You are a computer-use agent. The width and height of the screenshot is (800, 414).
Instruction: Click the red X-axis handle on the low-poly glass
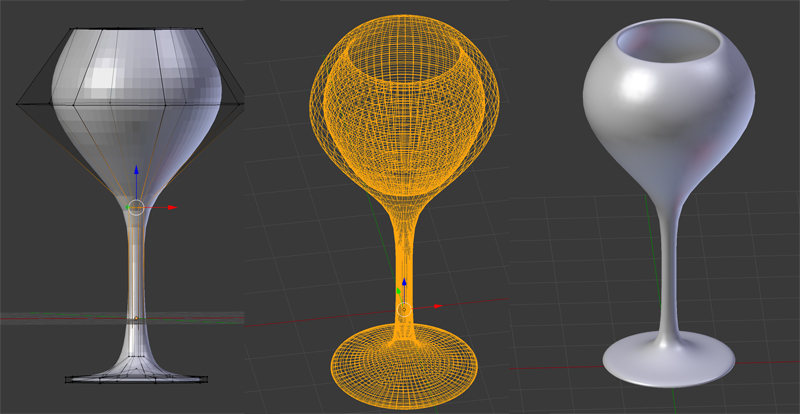click(172, 207)
